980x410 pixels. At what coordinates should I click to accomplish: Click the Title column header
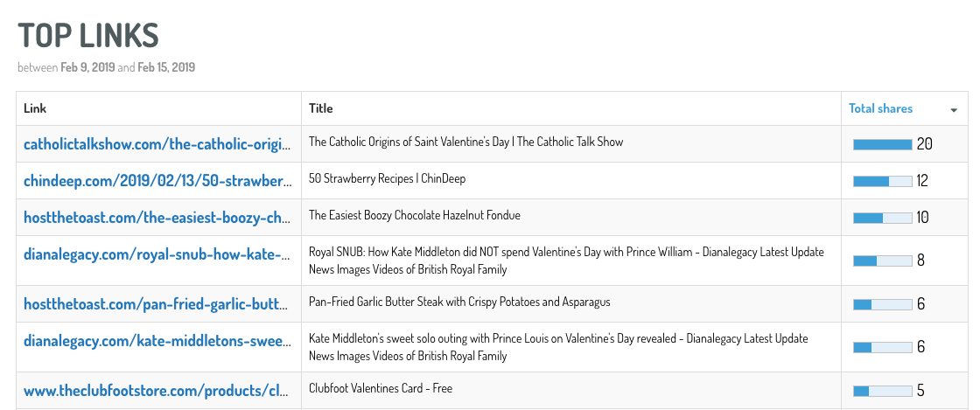click(320, 108)
